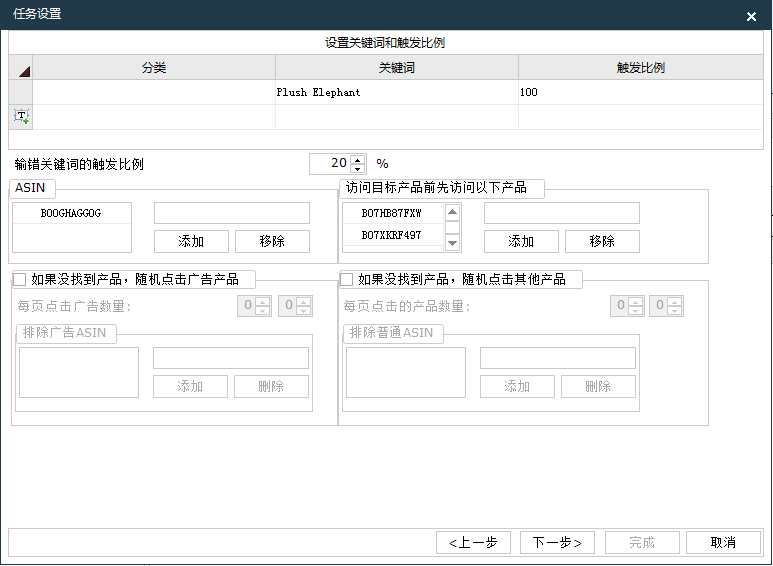The image size is (773, 566).
Task: Increase 输错关键词的触发比例 value with up arrow
Action: point(358,159)
